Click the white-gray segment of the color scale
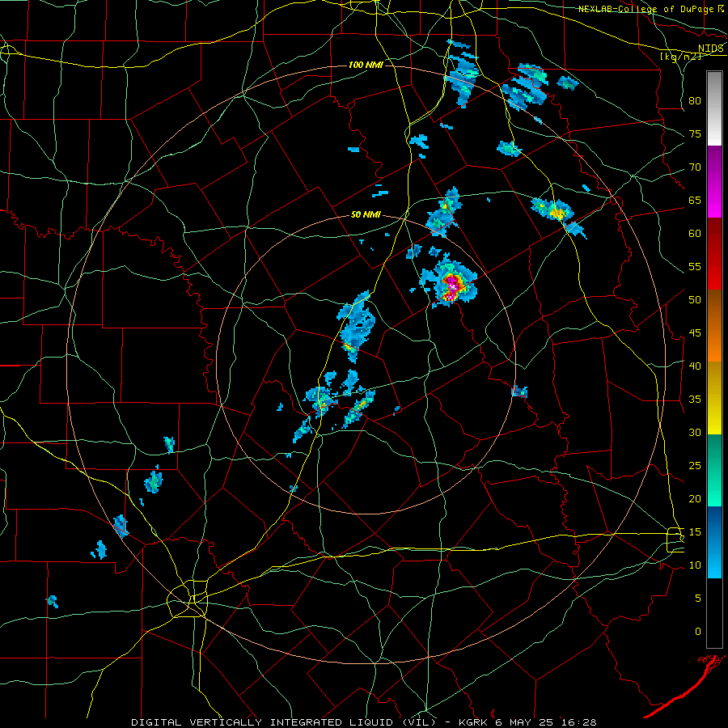 click(x=714, y=108)
